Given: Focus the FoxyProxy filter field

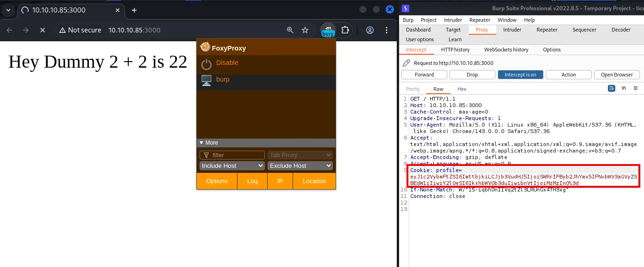Looking at the screenshot, I should pyautogui.click(x=232, y=155).
